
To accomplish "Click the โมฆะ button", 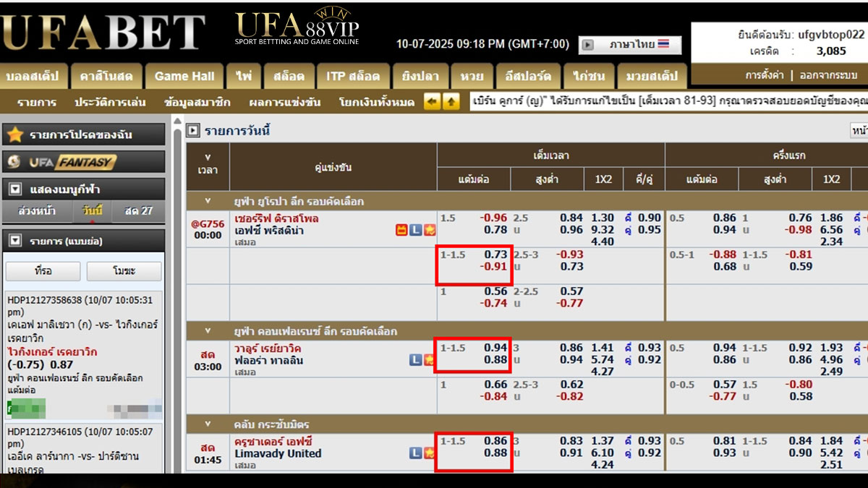I will click(124, 271).
